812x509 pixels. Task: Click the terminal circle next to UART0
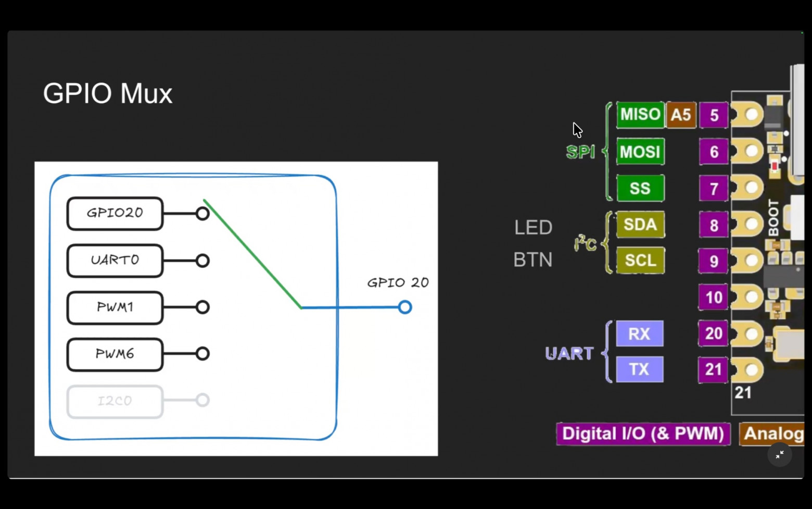pos(202,260)
